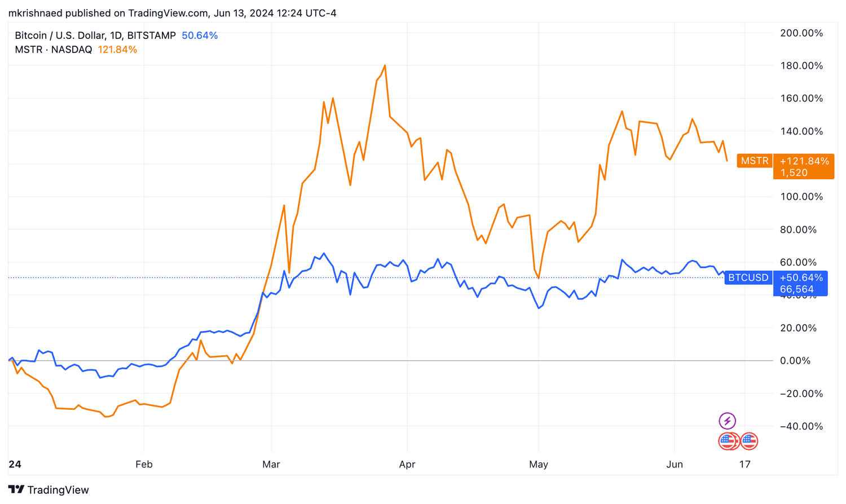Click the blue '50.64%' value in the legend
Image resolution: width=846 pixels, height=504 pixels.
(200, 36)
